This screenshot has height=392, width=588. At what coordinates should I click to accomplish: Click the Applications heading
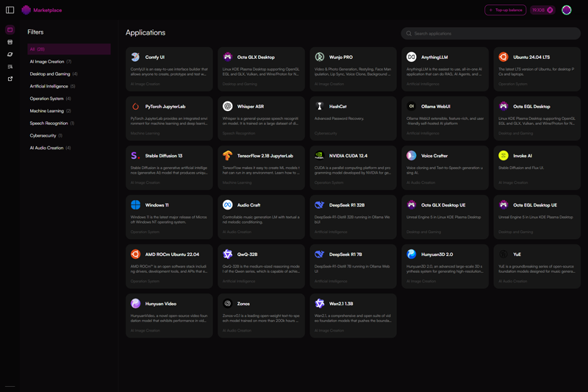pos(146,32)
